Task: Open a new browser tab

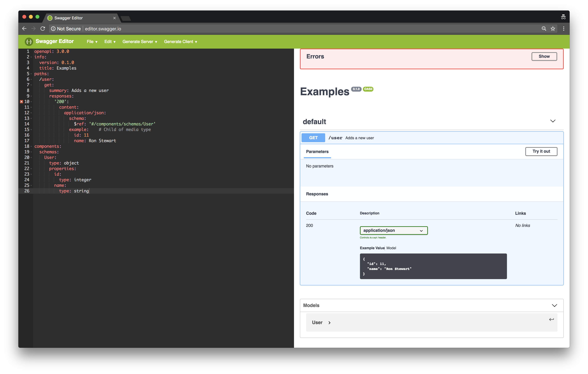Action: point(126,18)
